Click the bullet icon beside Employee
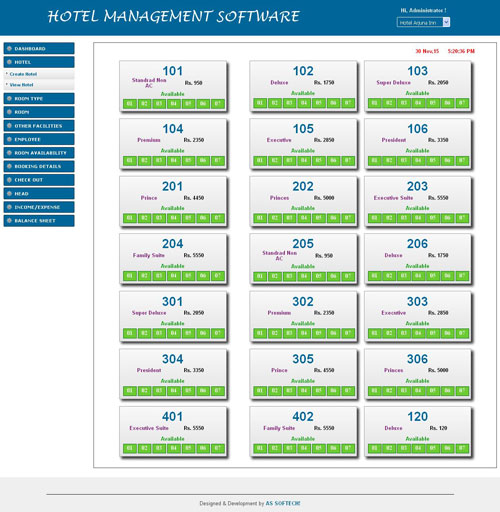This screenshot has width=500, height=512. tap(9, 139)
